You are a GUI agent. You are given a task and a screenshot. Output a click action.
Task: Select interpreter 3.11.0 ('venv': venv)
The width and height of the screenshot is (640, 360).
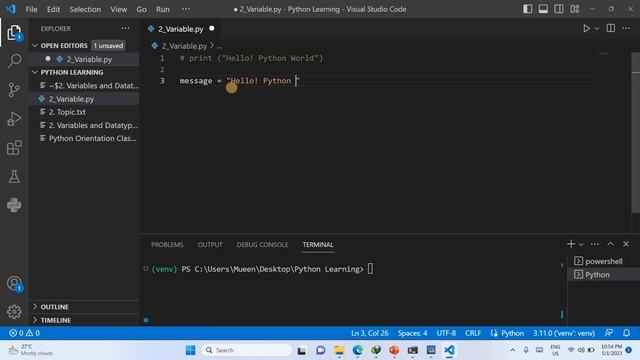564,333
